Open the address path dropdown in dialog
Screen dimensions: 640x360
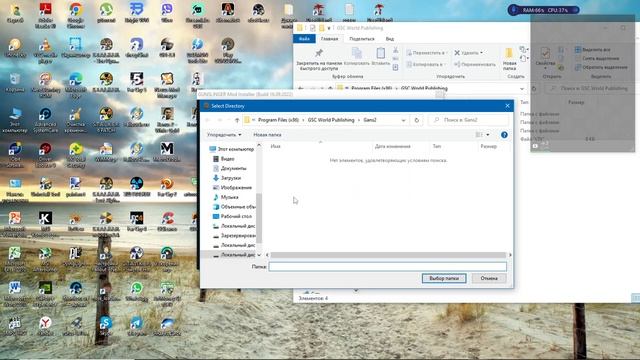point(403,120)
